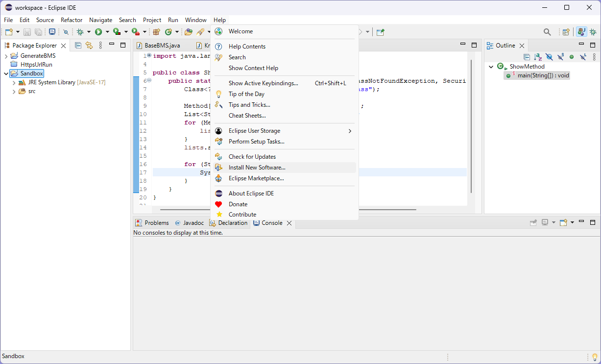Screen dimensions: 601x364
Task: Switch to the Problems tab
Action: pos(152,223)
